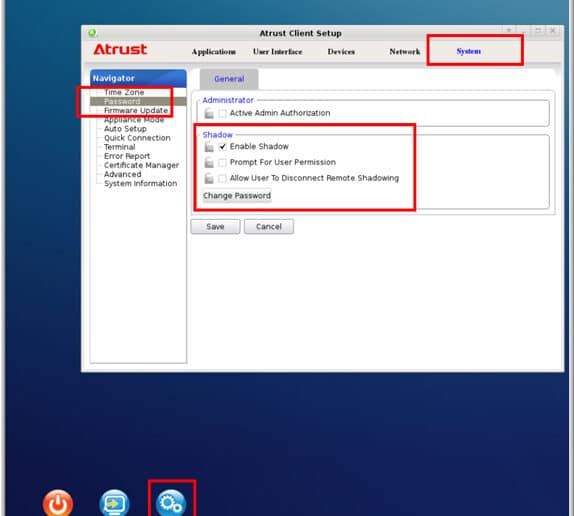The image size is (574, 516).
Task: Open the gear settings icon on the desktop
Action: (171, 503)
